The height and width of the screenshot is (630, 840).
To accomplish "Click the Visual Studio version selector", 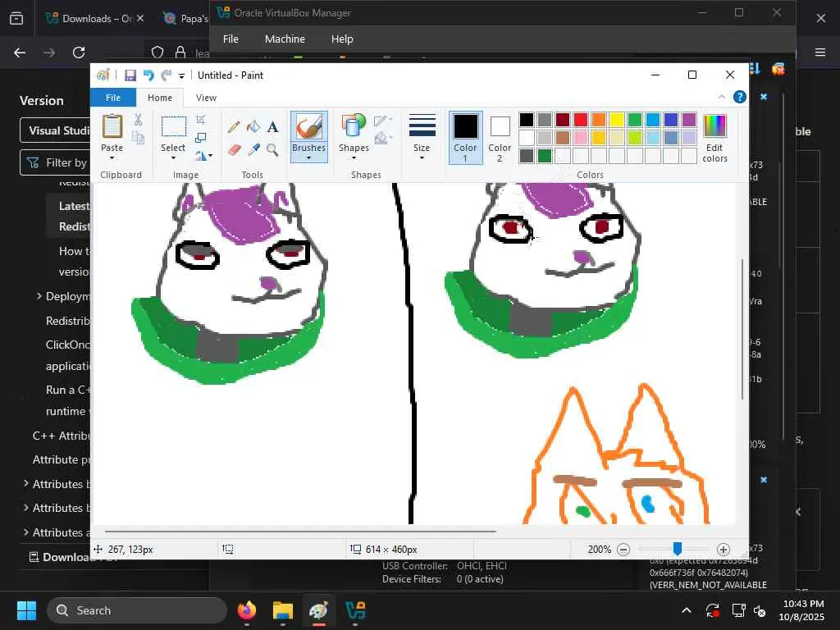I will [55, 130].
